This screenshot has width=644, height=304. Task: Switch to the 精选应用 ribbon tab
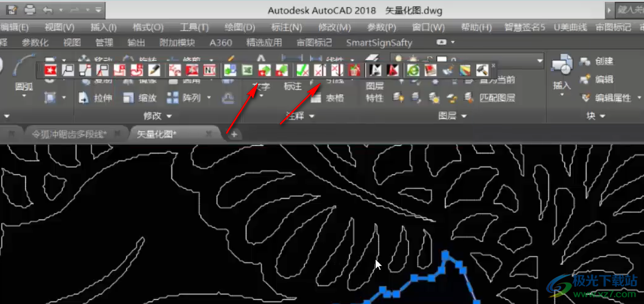[x=264, y=42]
